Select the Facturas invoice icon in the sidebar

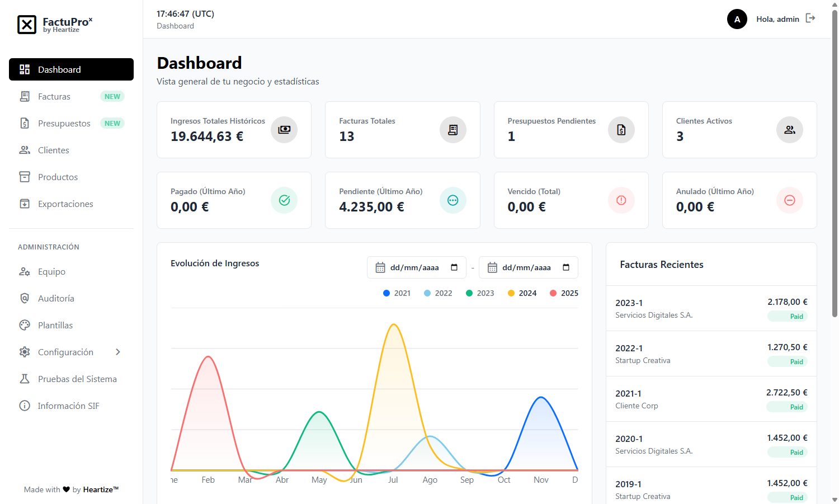(25, 96)
